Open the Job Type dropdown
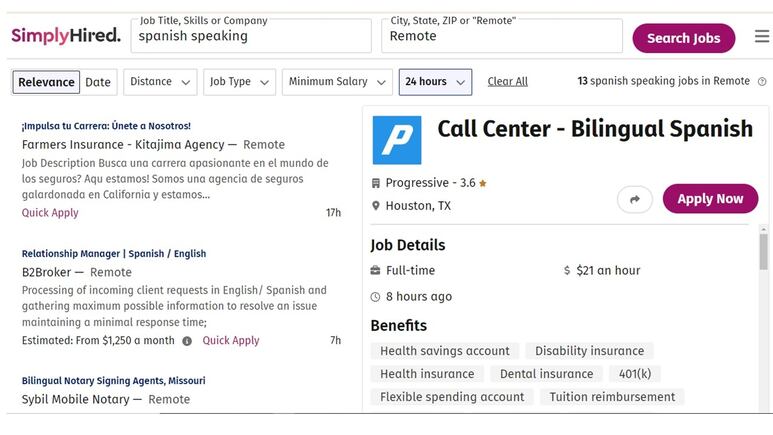The width and height of the screenshot is (773, 435). click(x=239, y=82)
